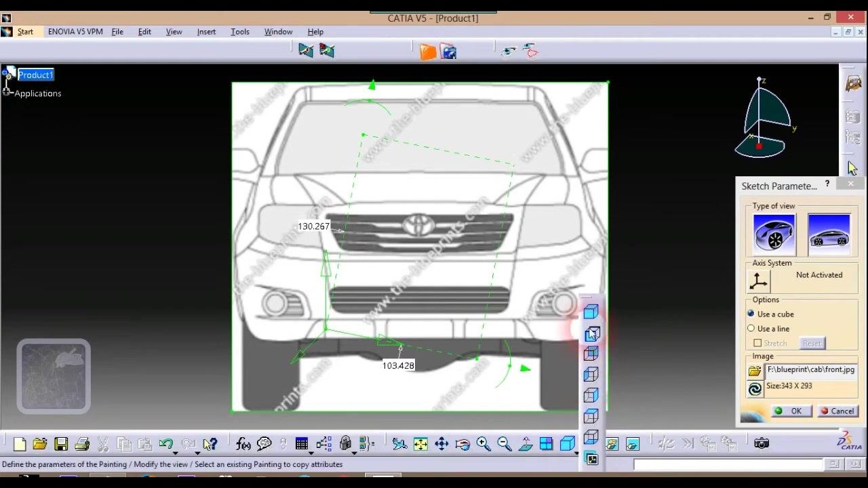Select the 'Use a line' option
This screenshot has height=488, width=868.
click(751, 329)
